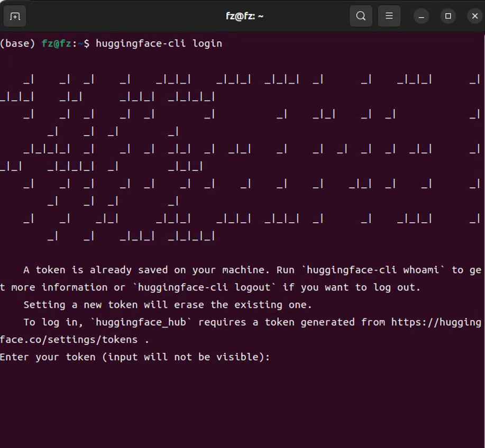Click the huggingface-cli login command text
The image size is (485, 448).
[159, 43]
